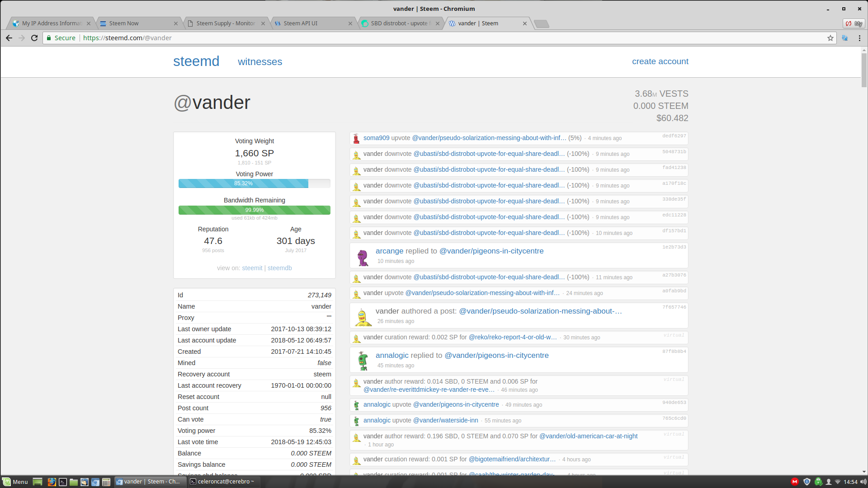Viewport: 868px width, 488px height.
Task: Click the Voting Power 85.32% progress bar
Action: 255,183
